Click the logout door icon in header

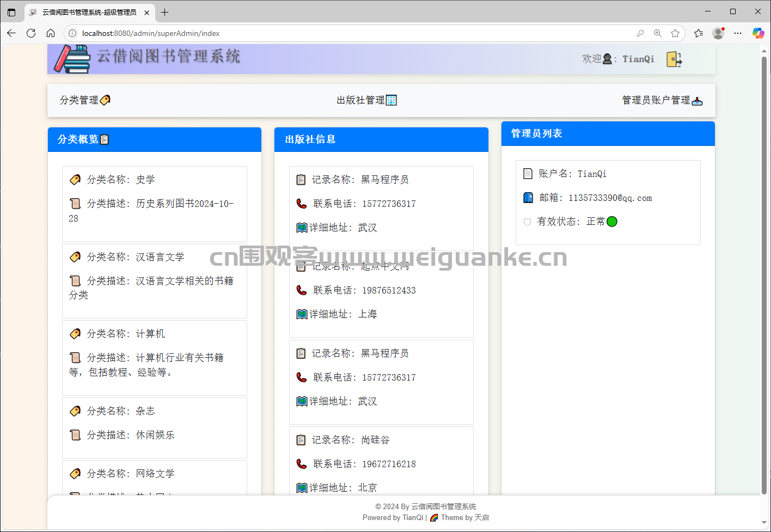tap(674, 59)
